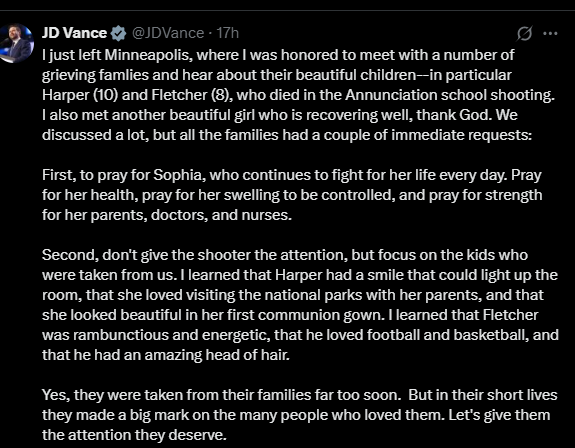
Task: Click the paragraph beginning 'I just left Minneapolis'
Action: [x=298, y=95]
